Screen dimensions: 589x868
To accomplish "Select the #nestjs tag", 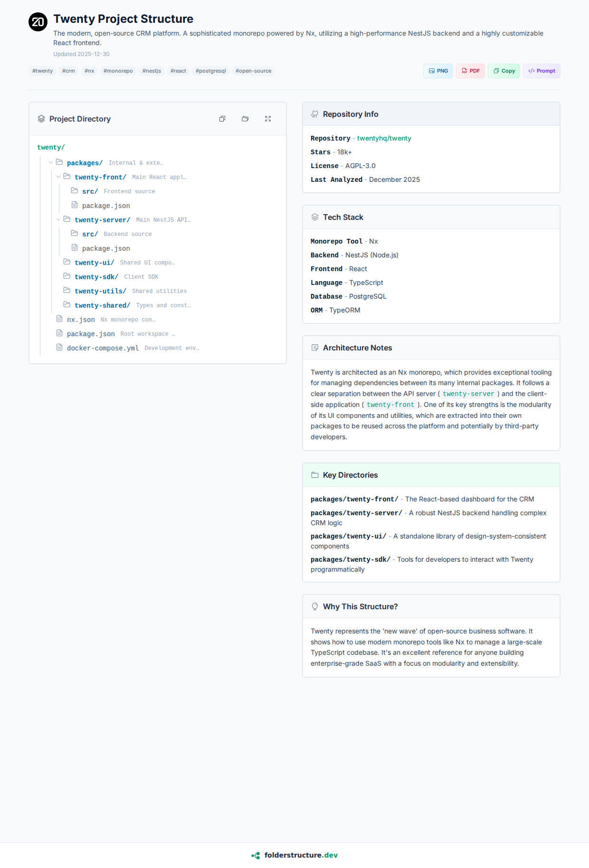I will (152, 71).
